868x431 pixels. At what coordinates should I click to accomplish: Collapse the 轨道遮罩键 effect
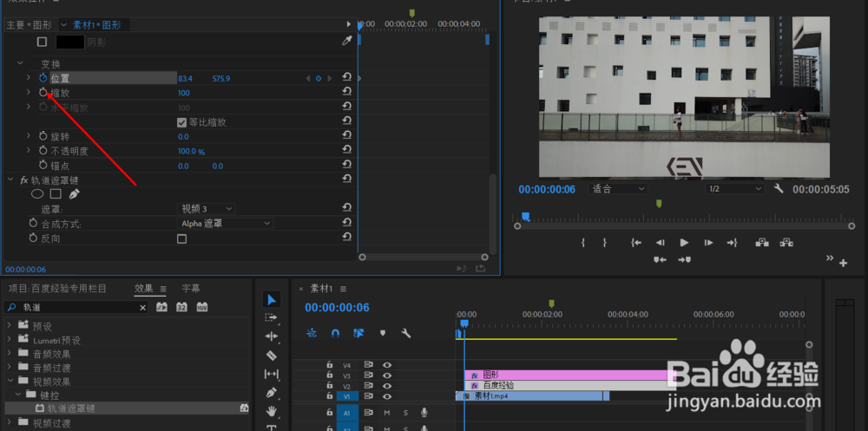(10, 180)
